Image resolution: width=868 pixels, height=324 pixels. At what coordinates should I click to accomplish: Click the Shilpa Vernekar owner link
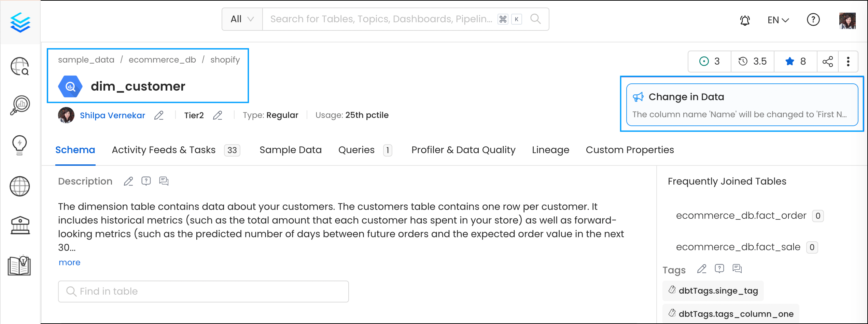click(x=112, y=115)
